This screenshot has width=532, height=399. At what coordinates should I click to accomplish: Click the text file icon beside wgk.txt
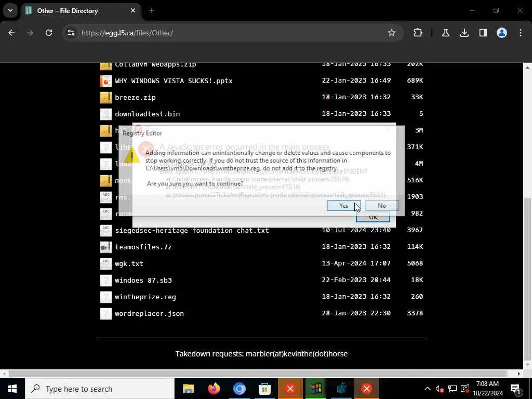click(x=106, y=263)
